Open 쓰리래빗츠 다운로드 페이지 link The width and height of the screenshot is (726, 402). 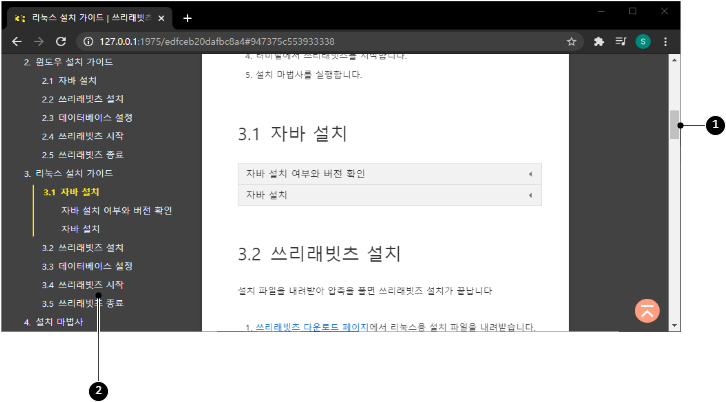312,327
